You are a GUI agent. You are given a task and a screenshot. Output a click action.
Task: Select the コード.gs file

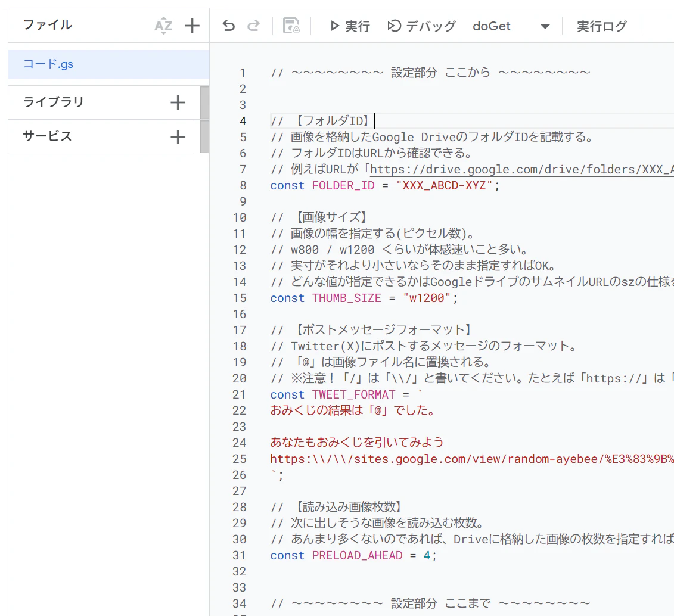point(108,64)
